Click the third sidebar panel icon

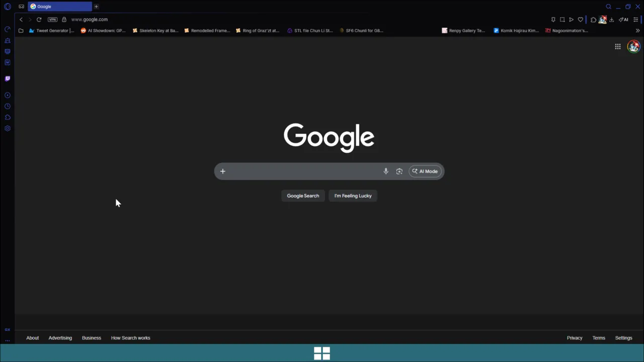pos(7,51)
